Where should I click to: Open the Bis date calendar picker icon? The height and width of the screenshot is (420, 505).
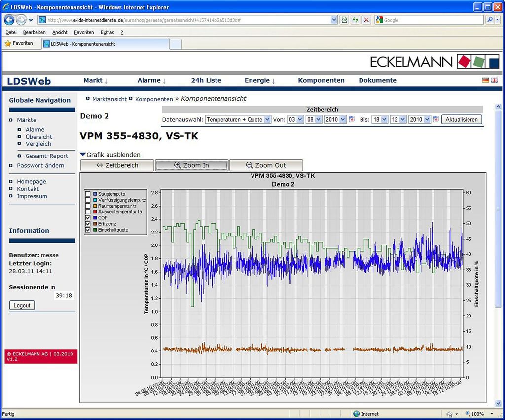(435, 119)
